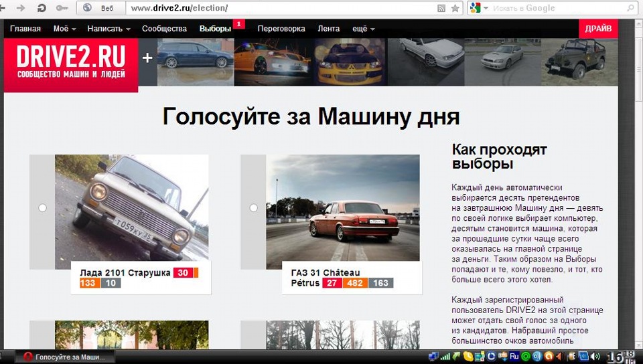Click the red ДРАЙВ button
Screen dimensions: 643x364
click(x=598, y=29)
